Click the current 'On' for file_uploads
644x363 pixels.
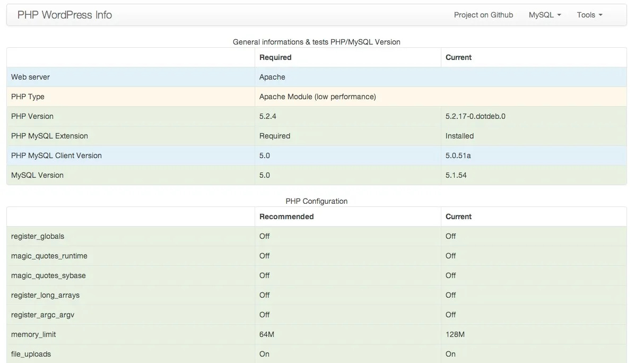450,354
